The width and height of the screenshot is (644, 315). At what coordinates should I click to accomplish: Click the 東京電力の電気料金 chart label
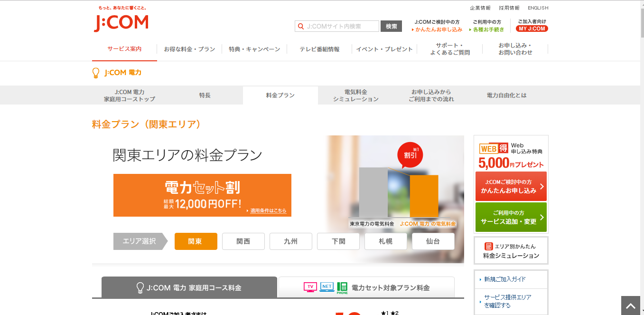[372, 224]
